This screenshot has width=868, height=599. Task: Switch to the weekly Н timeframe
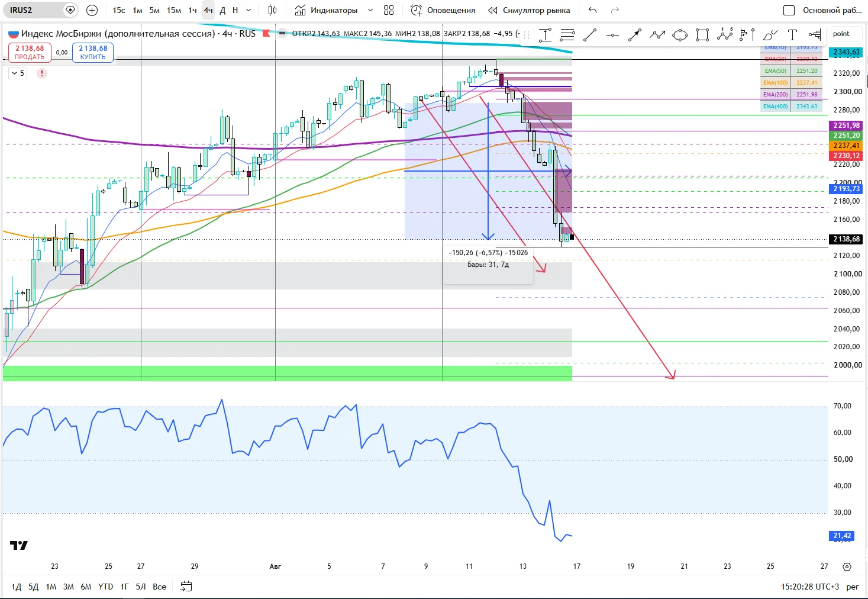[235, 10]
